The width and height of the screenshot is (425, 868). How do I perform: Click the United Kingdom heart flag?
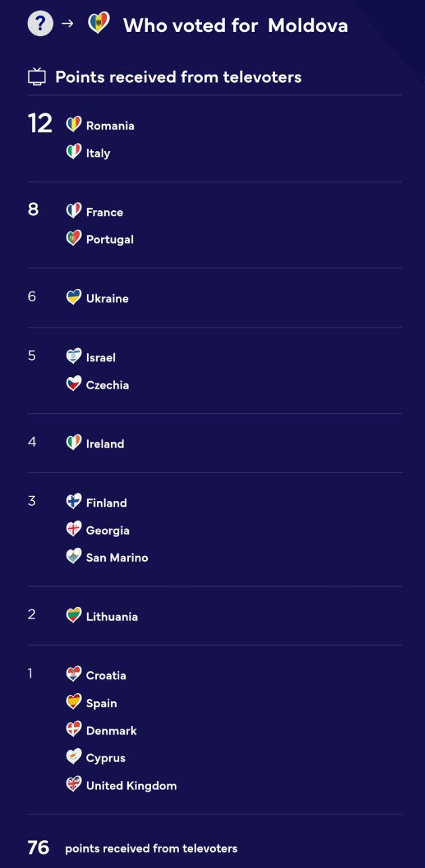74,785
